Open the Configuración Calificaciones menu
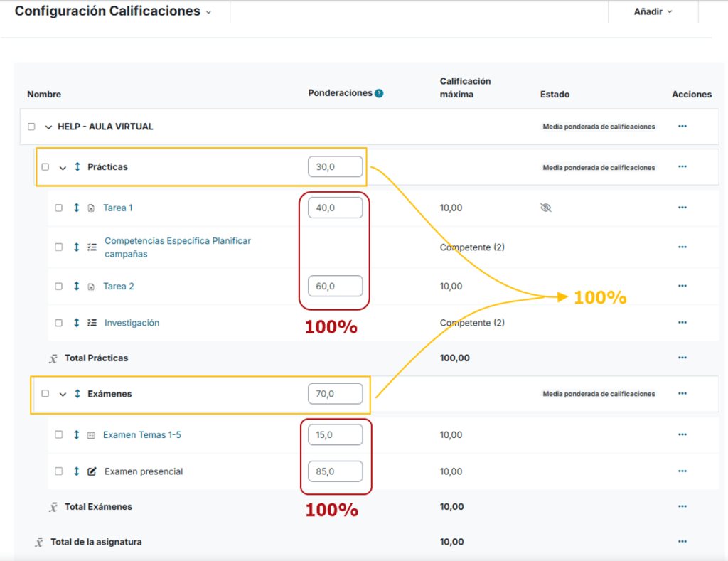 click(x=113, y=11)
